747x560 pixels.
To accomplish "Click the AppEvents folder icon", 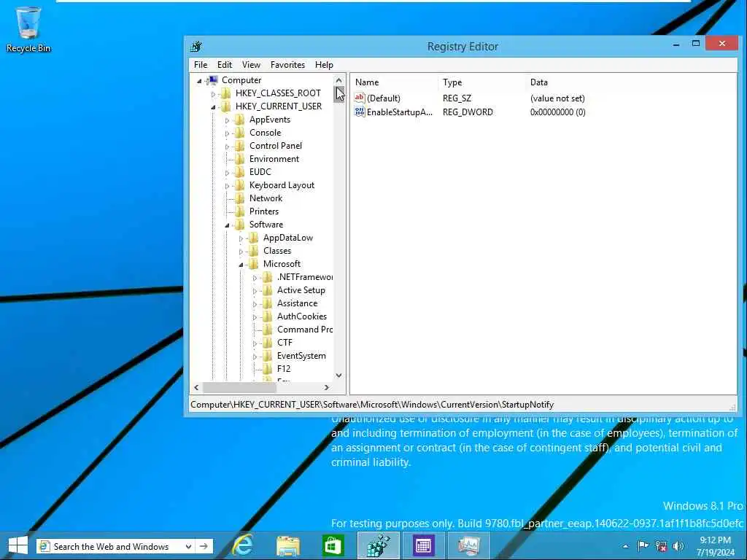I will 240,120.
